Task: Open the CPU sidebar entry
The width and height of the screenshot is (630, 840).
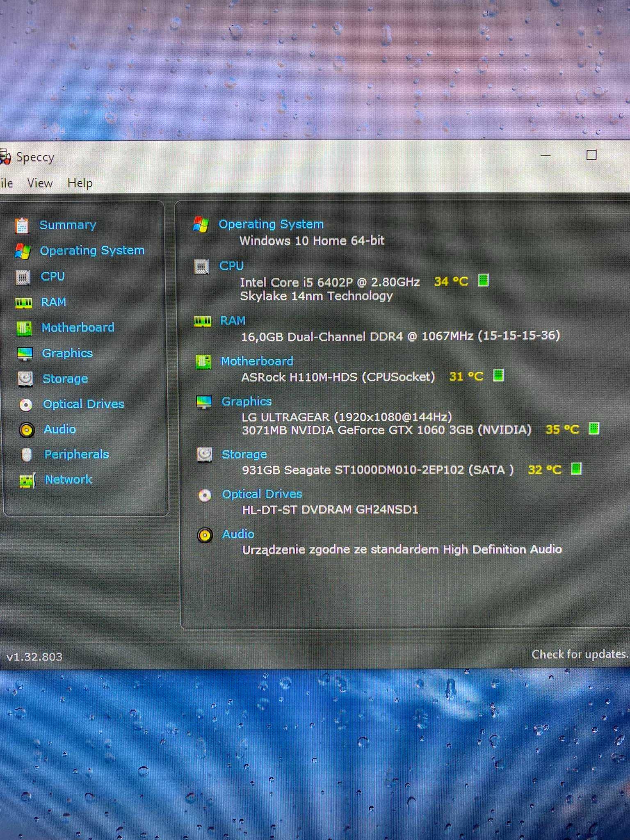Action: pos(52,276)
